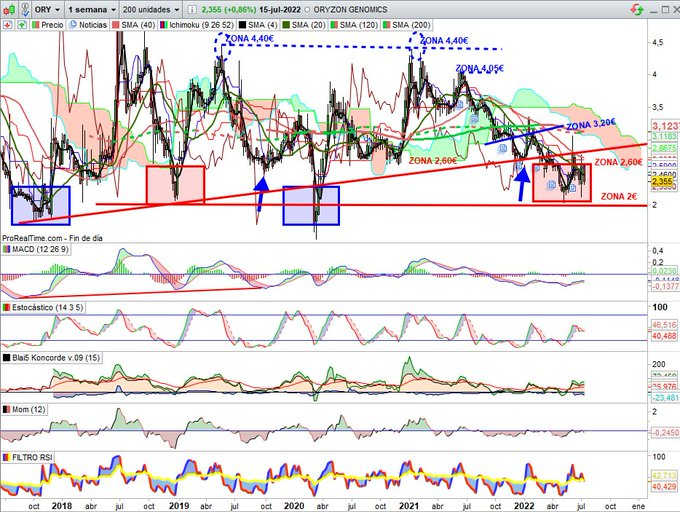Click the MACD -0,1377 value label

(x=664, y=287)
